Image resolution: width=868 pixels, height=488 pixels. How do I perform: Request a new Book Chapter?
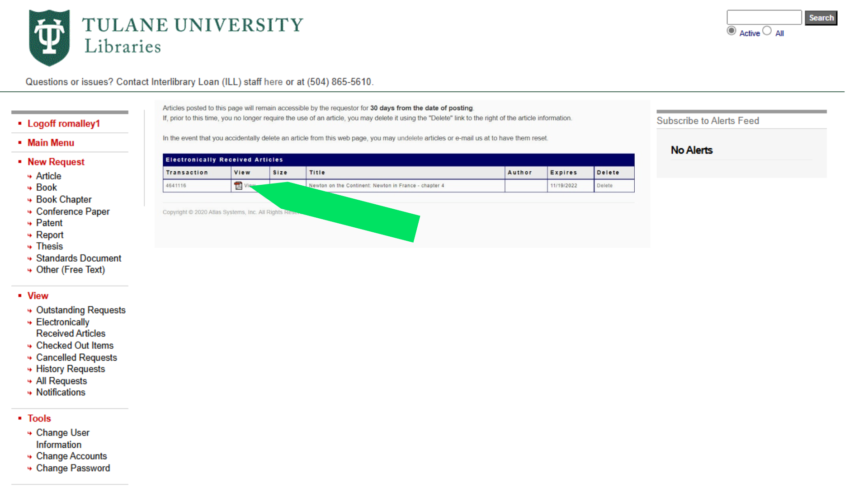(64, 199)
